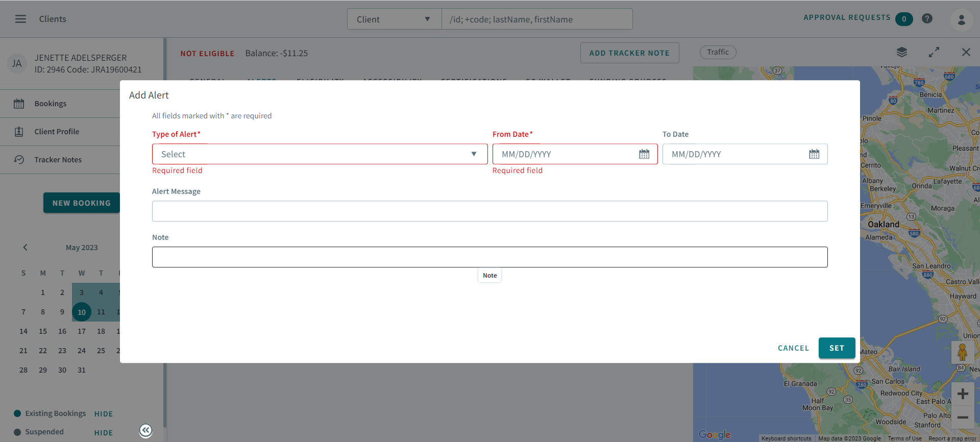980x442 pixels.
Task: Select May 31 on the calendar
Action: pyautogui.click(x=82, y=370)
